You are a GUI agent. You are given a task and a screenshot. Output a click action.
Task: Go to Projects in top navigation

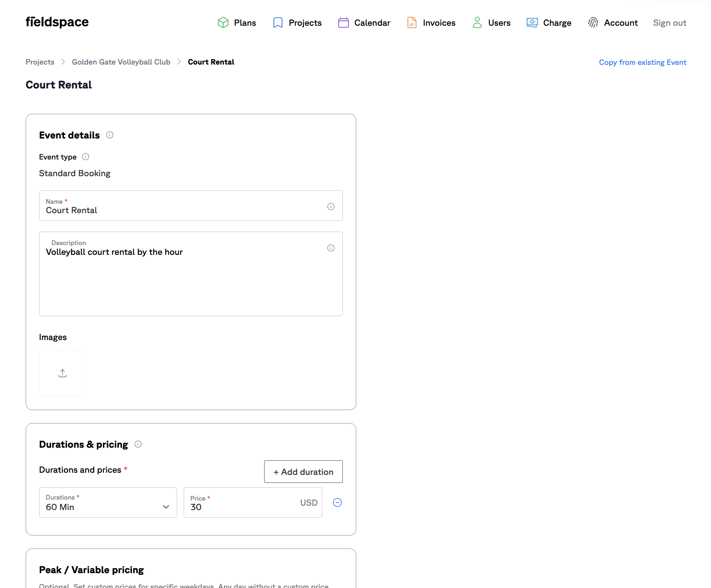tap(305, 23)
